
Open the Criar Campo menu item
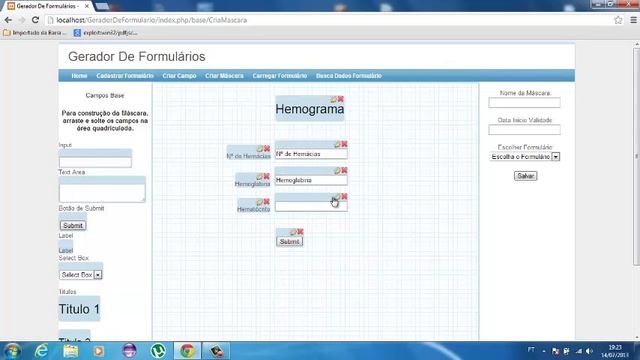[x=179, y=76]
